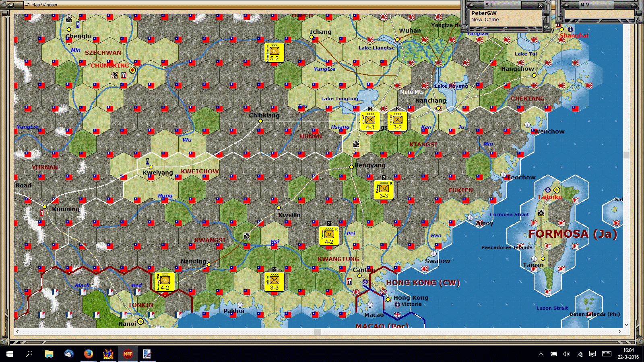The width and height of the screenshot is (644, 362).
Task: Click the Shanghai anchor port symbol
Action: pyautogui.click(x=570, y=29)
